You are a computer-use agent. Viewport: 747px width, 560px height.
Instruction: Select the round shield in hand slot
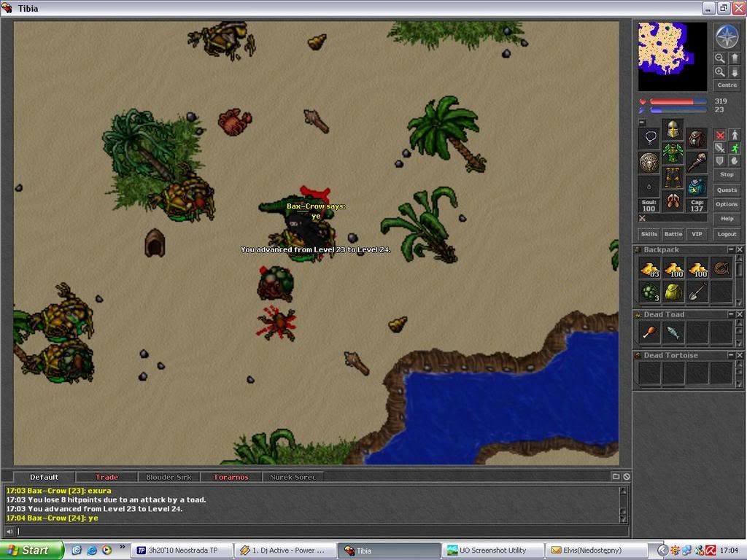pyautogui.click(x=649, y=163)
